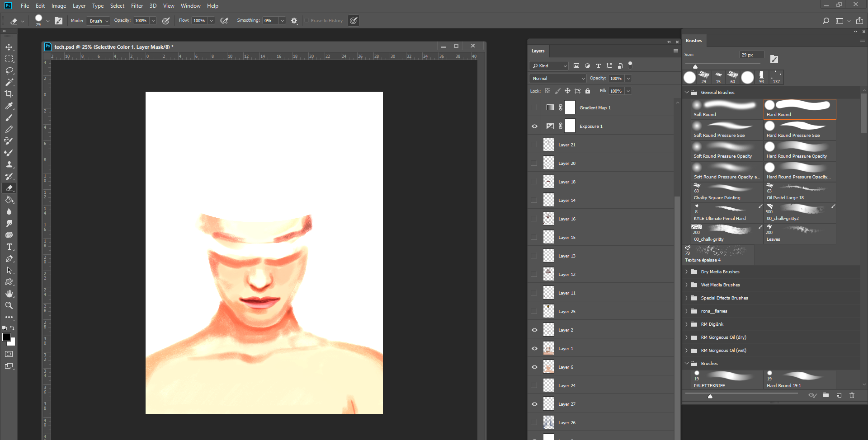Viewport: 868px width, 440px height.
Task: Click the foreground color swatch
Action: click(x=6, y=337)
